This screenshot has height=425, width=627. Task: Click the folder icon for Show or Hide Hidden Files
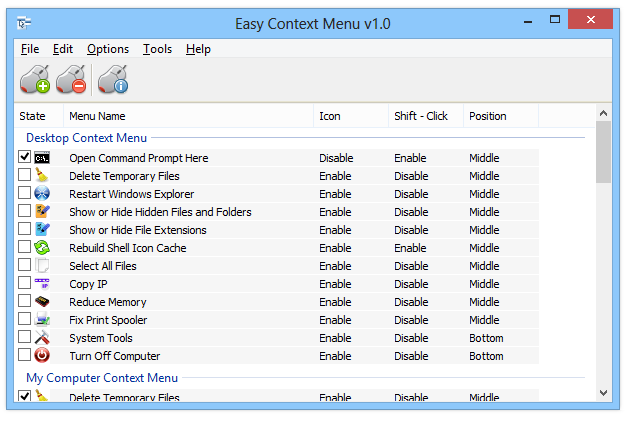(x=42, y=211)
